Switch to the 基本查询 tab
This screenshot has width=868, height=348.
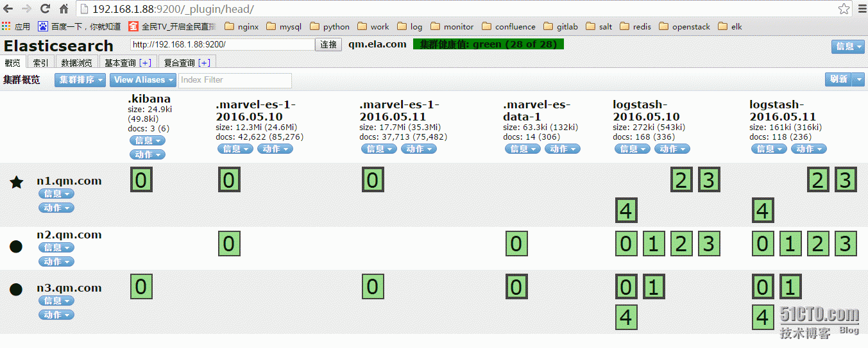point(128,62)
